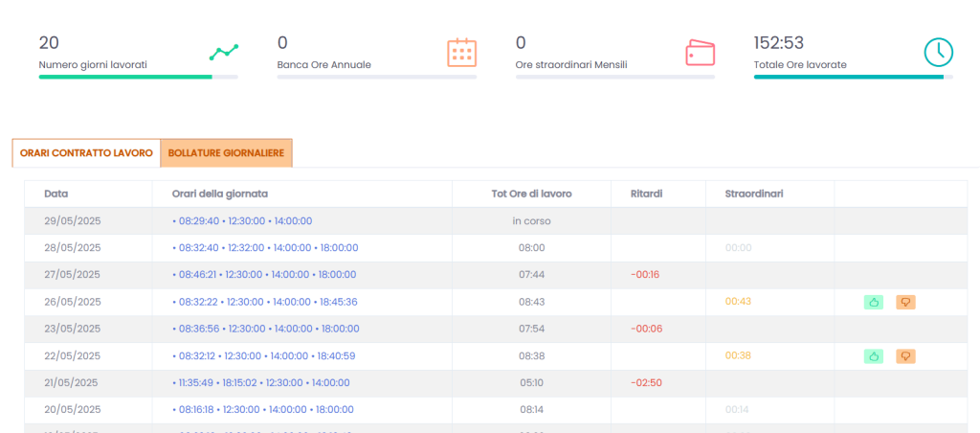Reject overtime with thumbs-down for 22/05/2025
The width and height of the screenshot is (980, 433).
click(905, 356)
